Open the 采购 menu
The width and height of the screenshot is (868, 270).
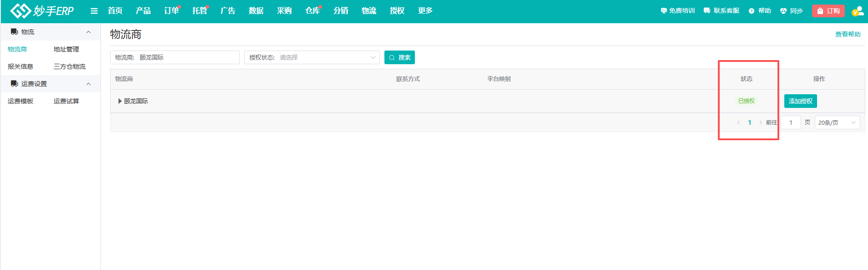click(x=284, y=10)
